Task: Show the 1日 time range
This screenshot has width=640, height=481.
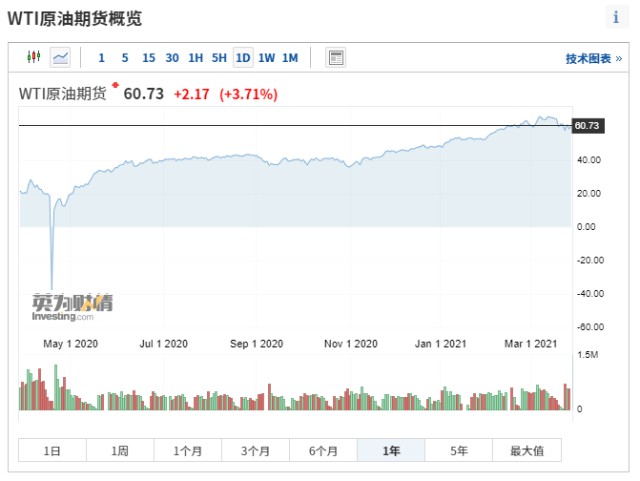Action: [x=52, y=450]
